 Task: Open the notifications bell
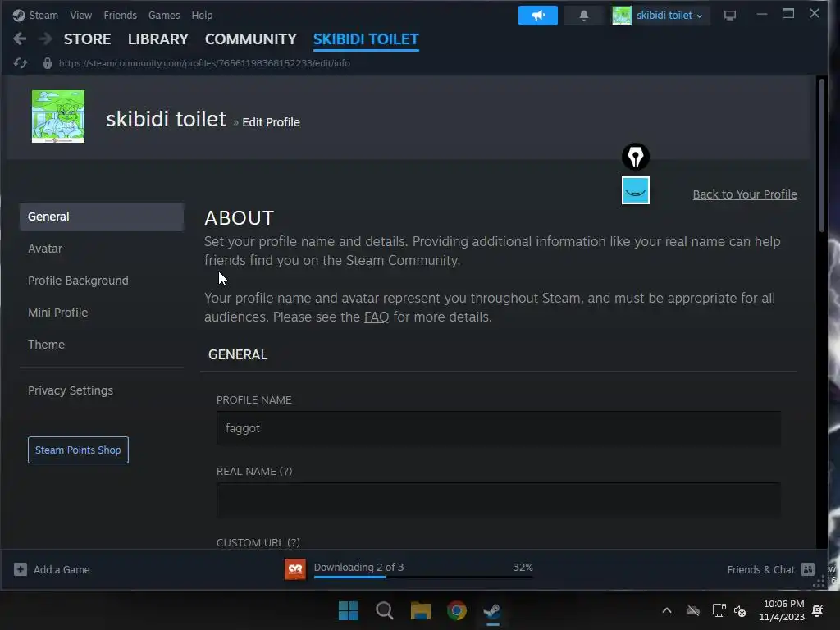click(584, 15)
